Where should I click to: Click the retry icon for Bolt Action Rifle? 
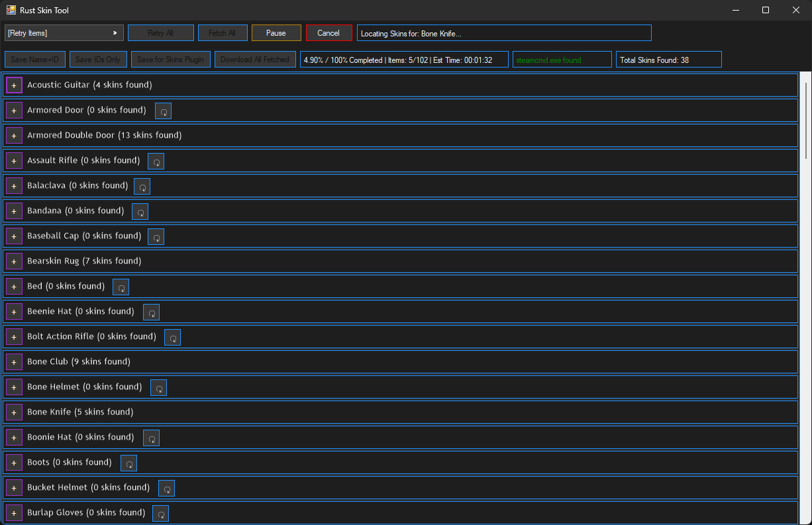point(172,338)
